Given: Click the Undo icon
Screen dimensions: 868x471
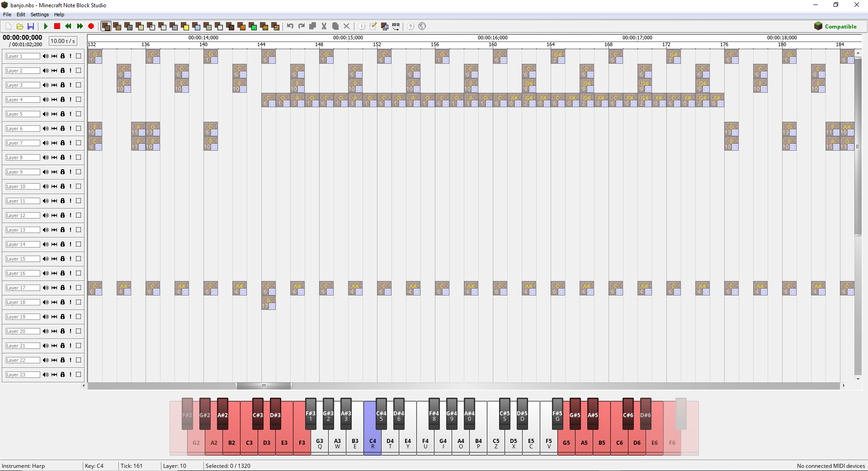Looking at the screenshot, I should coord(290,26).
